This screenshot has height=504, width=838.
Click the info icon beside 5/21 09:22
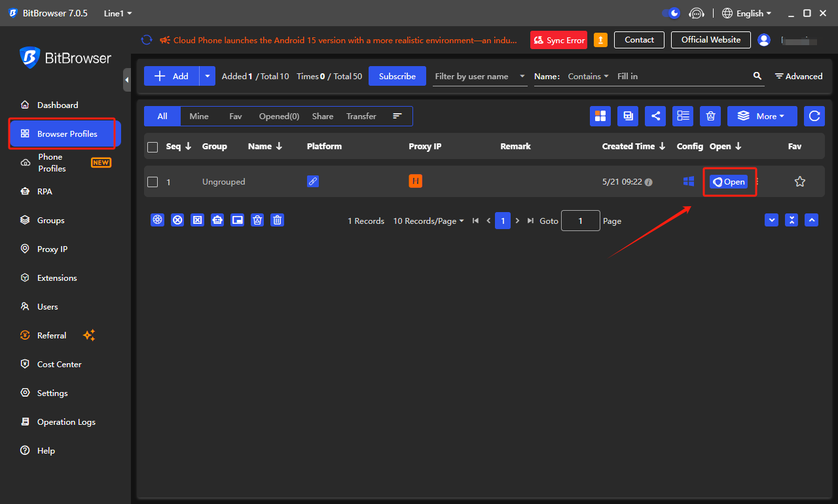coord(649,183)
